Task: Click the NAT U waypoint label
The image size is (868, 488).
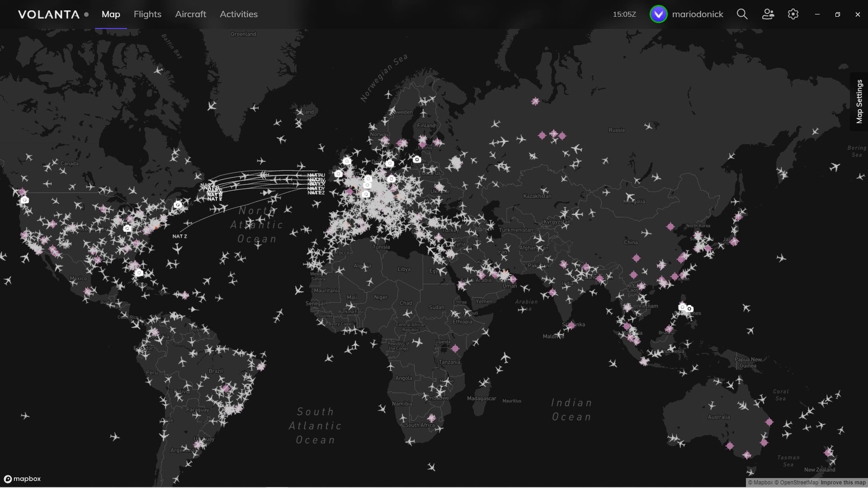Action: click(315, 174)
